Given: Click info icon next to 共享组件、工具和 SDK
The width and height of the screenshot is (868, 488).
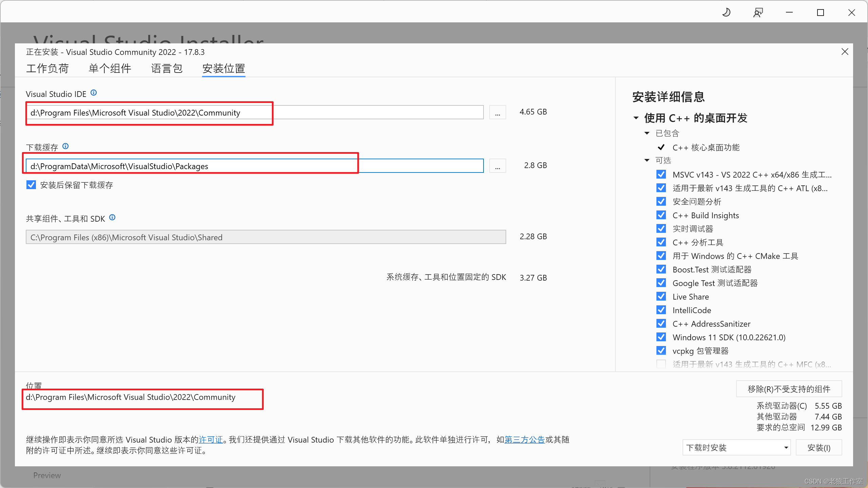Looking at the screenshot, I should (112, 218).
